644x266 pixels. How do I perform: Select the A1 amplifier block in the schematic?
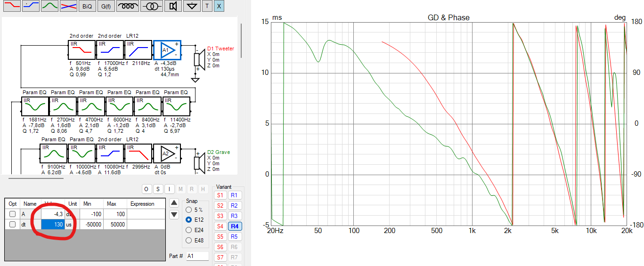pos(167,49)
